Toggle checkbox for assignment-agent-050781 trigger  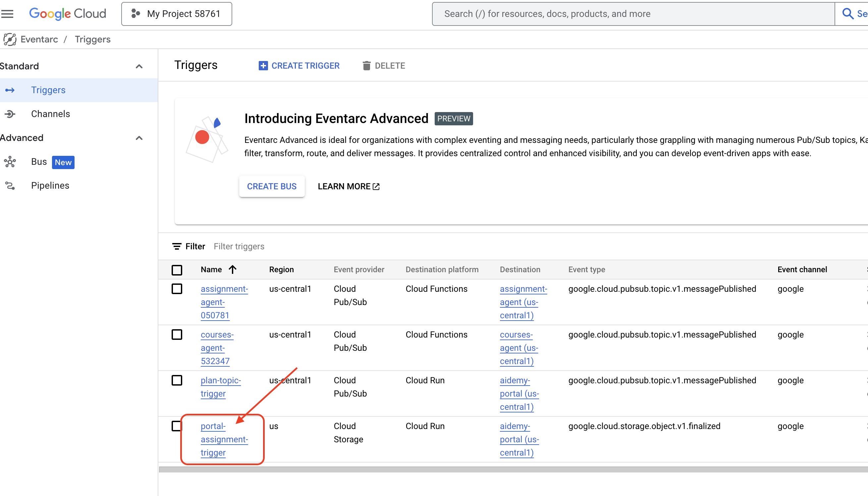177,289
